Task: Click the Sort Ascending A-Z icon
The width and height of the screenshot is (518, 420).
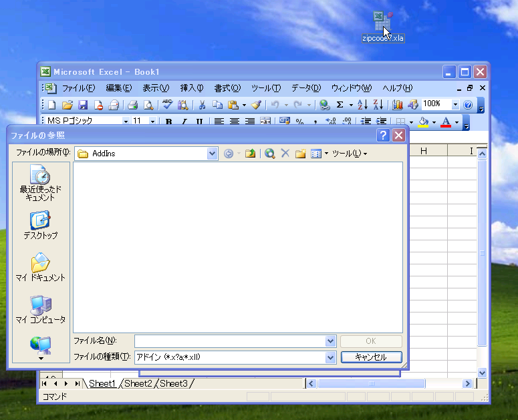Action: 362,105
